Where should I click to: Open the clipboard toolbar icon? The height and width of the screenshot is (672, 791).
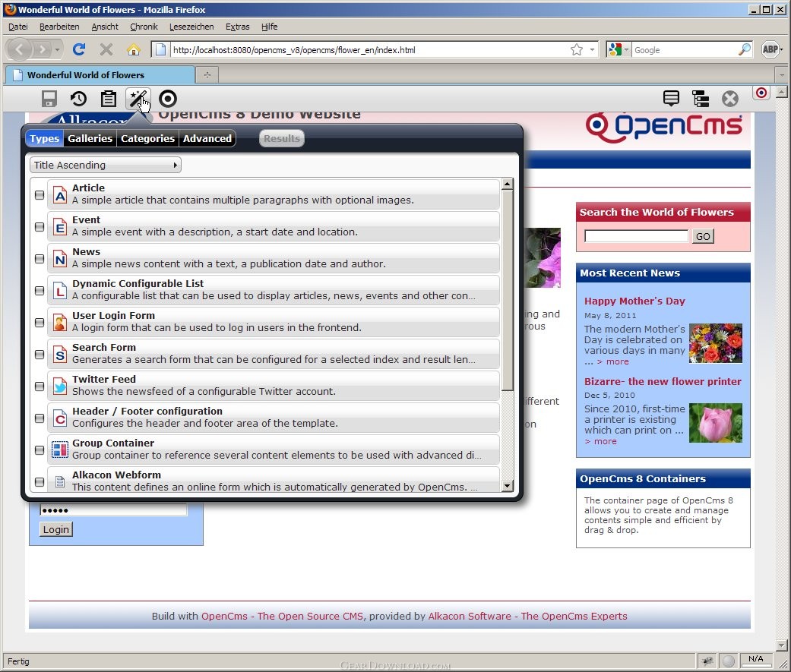[x=108, y=99]
